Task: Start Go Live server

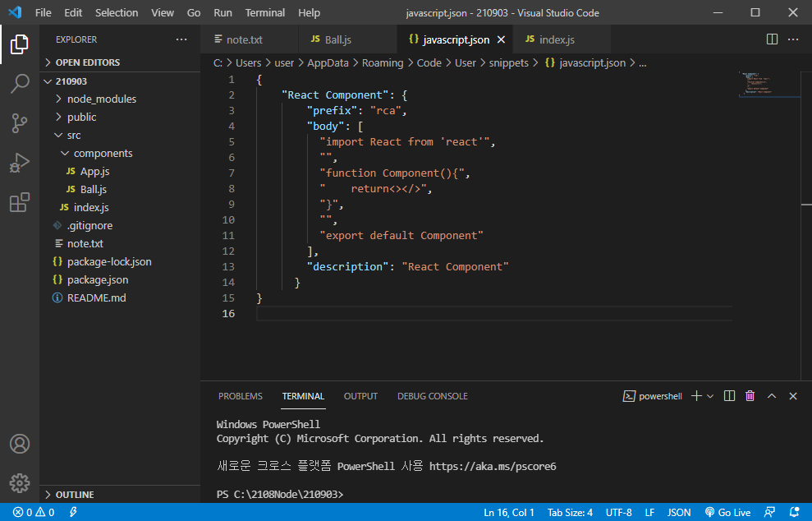Action: pyautogui.click(x=727, y=512)
